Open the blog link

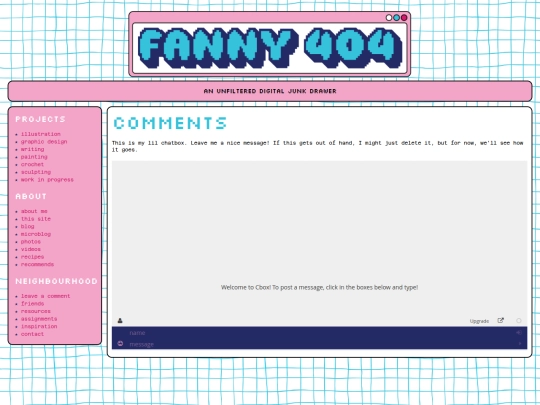click(28, 226)
